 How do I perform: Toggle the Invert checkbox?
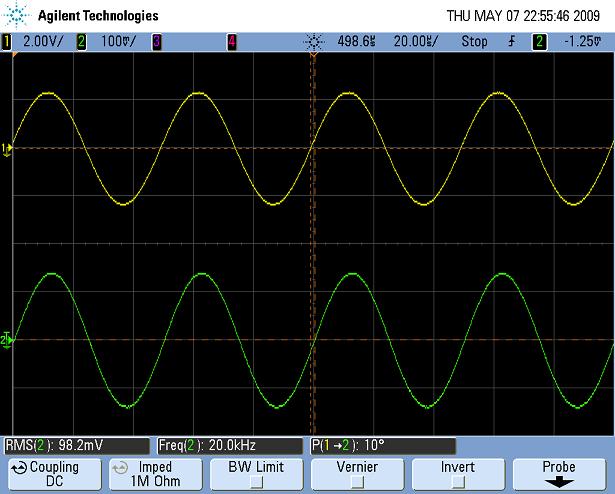458,481
